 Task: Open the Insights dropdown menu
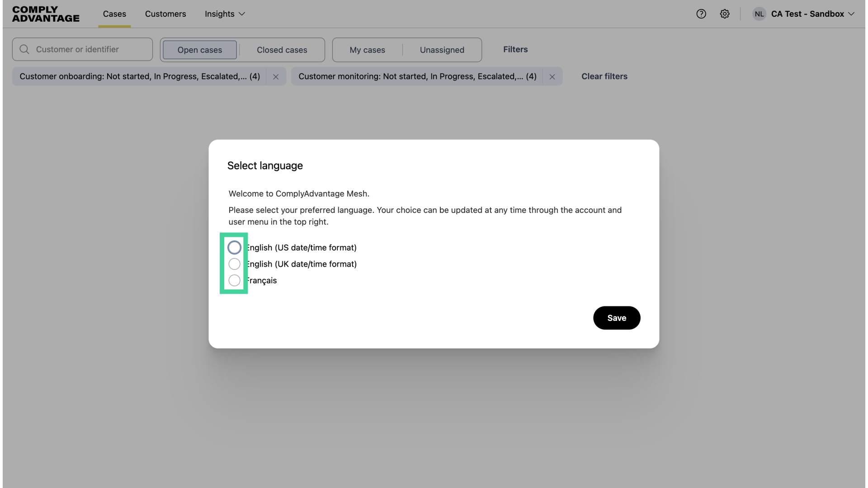point(224,14)
